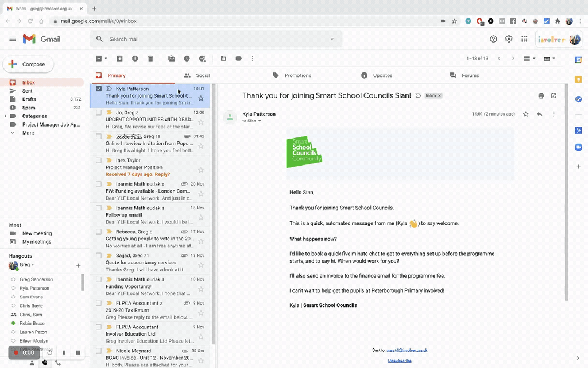Image resolution: width=588 pixels, height=368 pixels.
Task: Show details dropdown next to 'to Sian'
Action: [260, 121]
